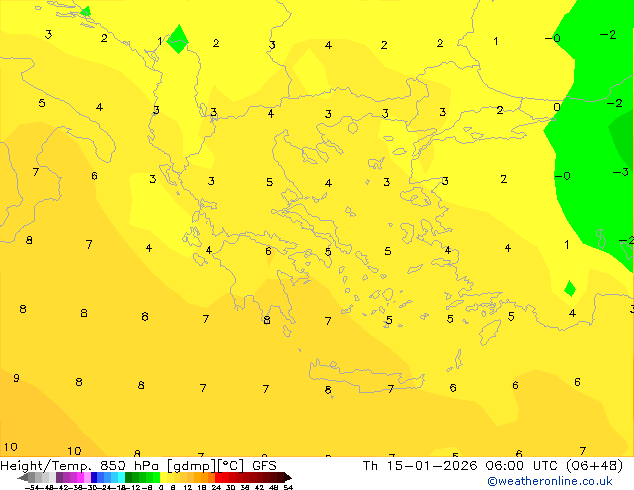Click the small green diamond near bottom right
The image size is (634, 490).
[570, 288]
